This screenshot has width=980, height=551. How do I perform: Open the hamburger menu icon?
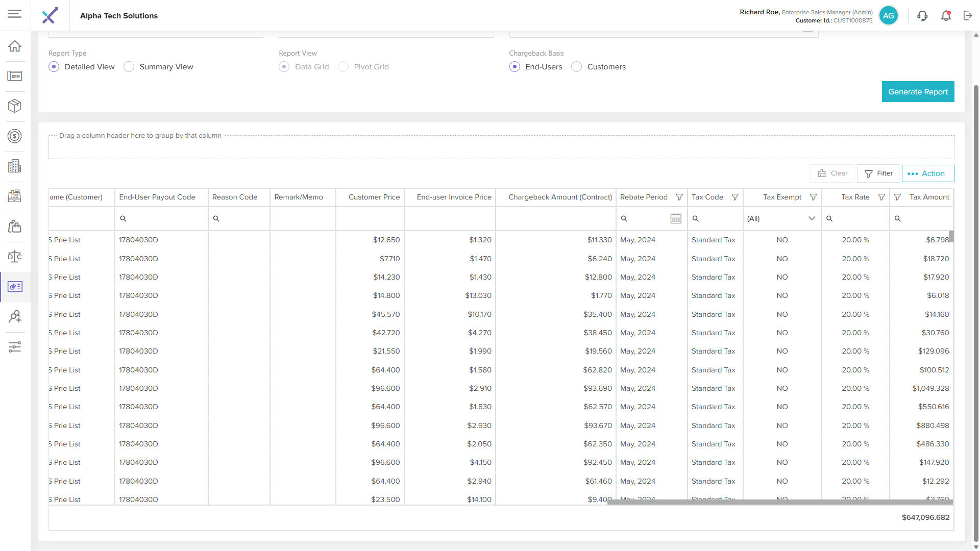pos(15,14)
